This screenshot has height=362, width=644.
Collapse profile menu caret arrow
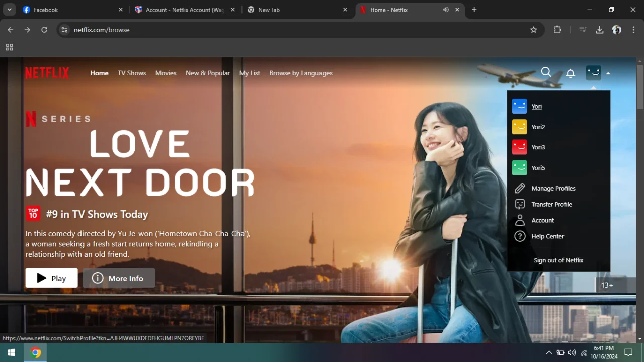(608, 73)
